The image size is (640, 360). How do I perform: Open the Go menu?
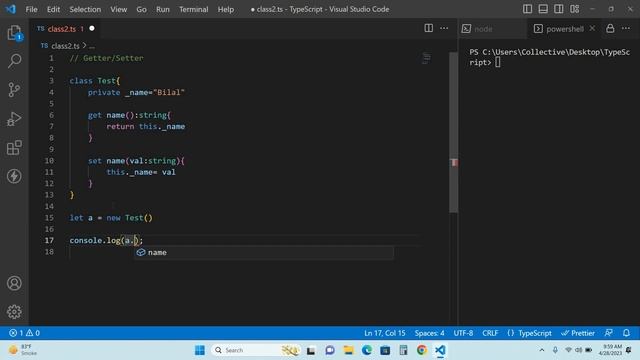[141, 9]
